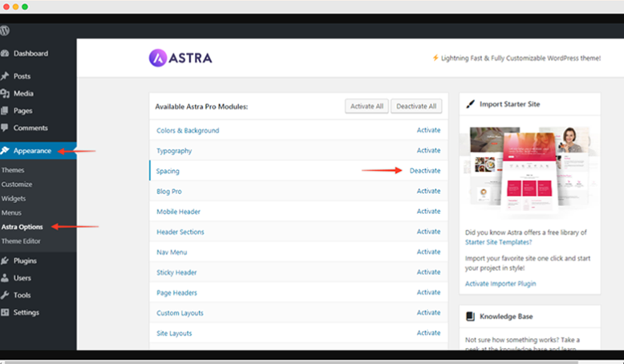This screenshot has width=624, height=364.
Task: Activate the Page Headers module
Action: (428, 293)
